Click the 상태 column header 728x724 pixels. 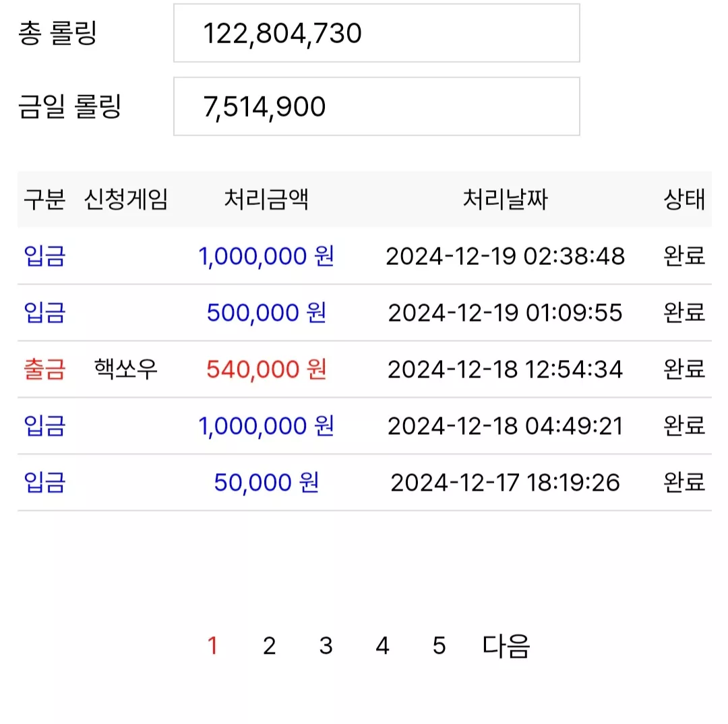point(684,200)
